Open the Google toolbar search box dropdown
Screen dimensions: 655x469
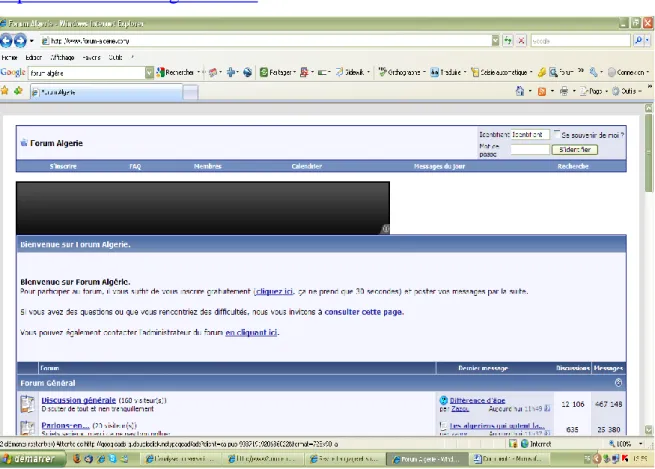click(149, 73)
